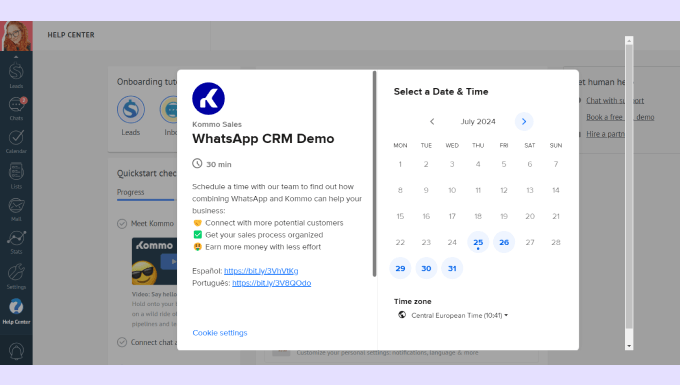Open Chats in the sidebar
The image size is (680, 385).
pyautogui.click(x=16, y=108)
